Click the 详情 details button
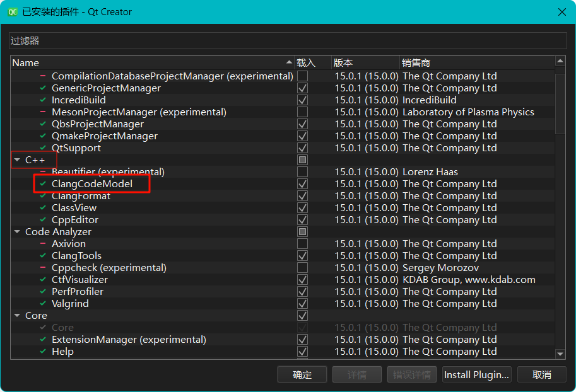The height and width of the screenshot is (392, 576). pyautogui.click(x=357, y=375)
